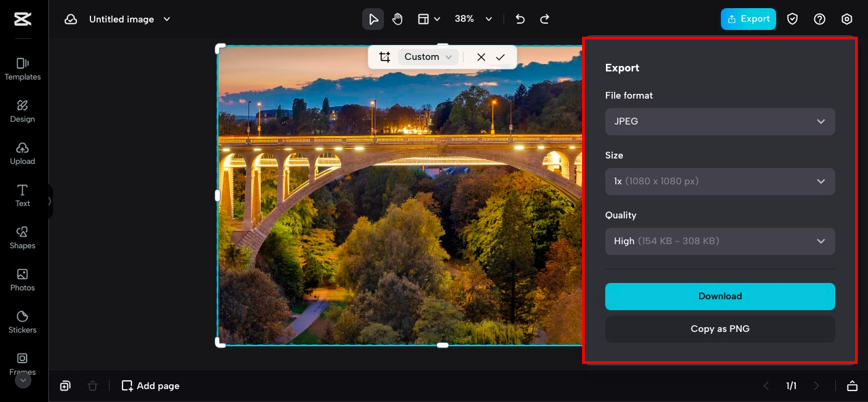Click the Download button

click(x=720, y=297)
